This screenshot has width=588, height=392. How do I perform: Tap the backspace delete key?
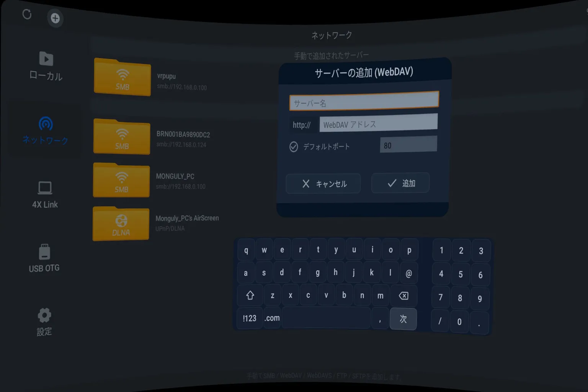[403, 296]
